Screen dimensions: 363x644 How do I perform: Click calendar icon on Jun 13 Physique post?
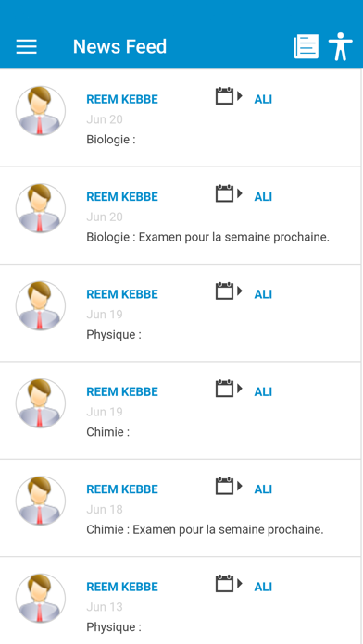point(229,584)
